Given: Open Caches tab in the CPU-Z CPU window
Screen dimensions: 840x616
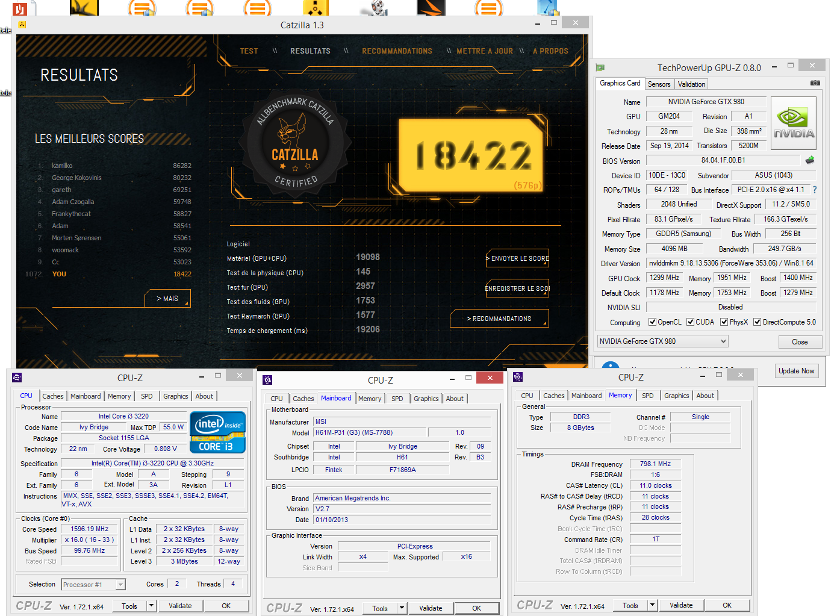Looking at the screenshot, I should 52,396.
